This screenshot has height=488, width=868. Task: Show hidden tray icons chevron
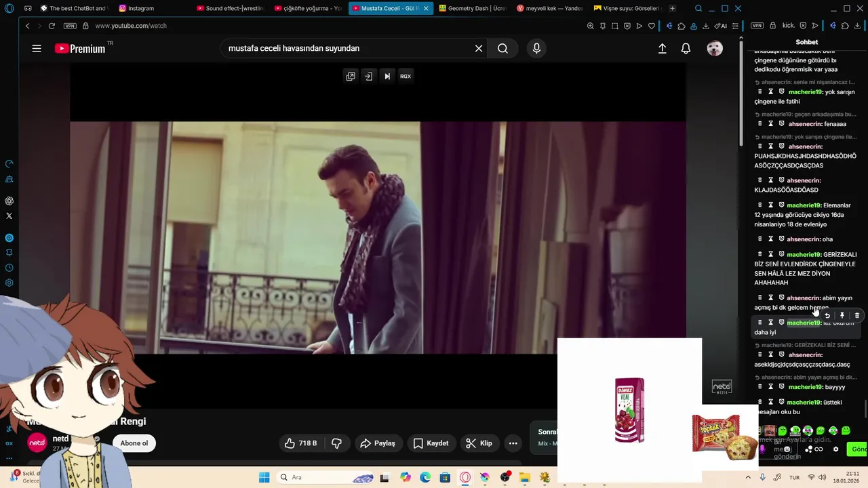748,477
